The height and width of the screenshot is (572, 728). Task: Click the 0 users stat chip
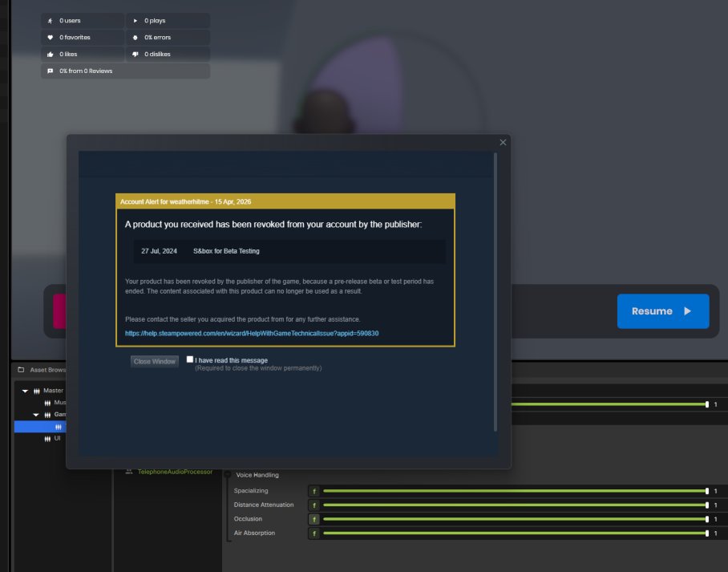83,20
